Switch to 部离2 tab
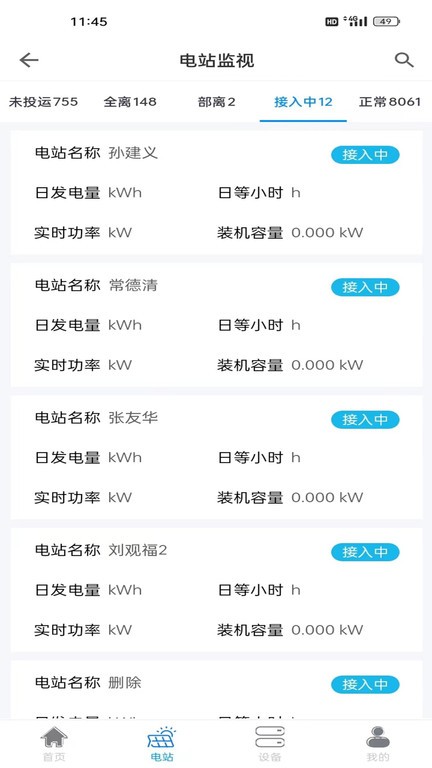 coord(216,102)
